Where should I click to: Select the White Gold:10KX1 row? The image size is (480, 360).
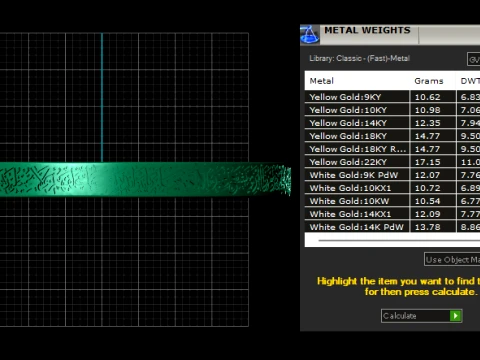(392, 188)
